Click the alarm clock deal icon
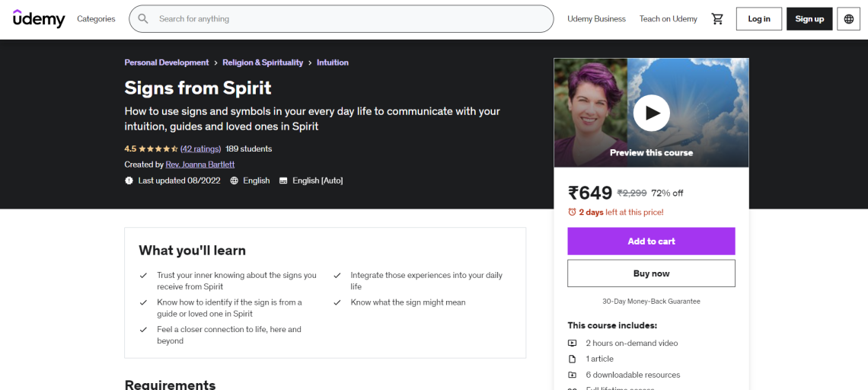 [573, 213]
